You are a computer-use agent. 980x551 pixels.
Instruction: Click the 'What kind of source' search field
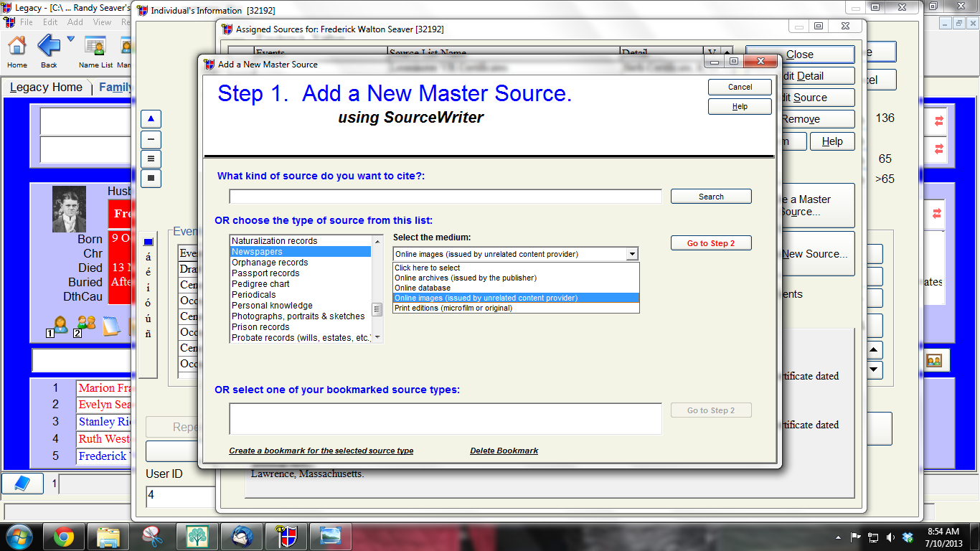446,197
